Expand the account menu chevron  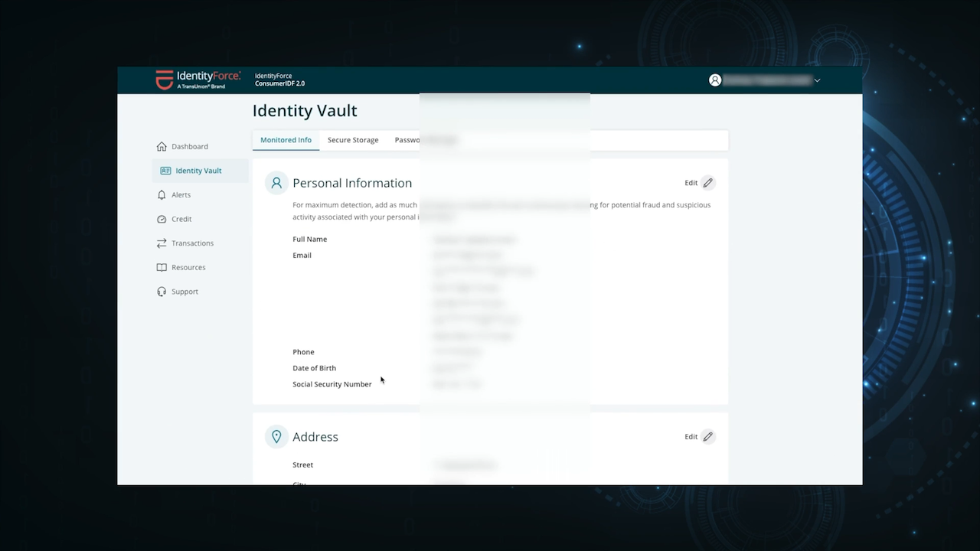817,80
